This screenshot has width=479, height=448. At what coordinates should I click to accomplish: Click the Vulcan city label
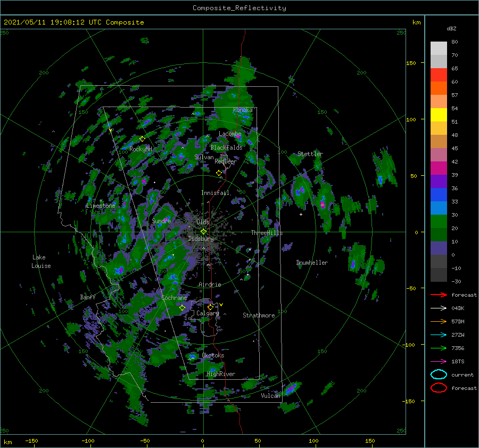point(271,396)
